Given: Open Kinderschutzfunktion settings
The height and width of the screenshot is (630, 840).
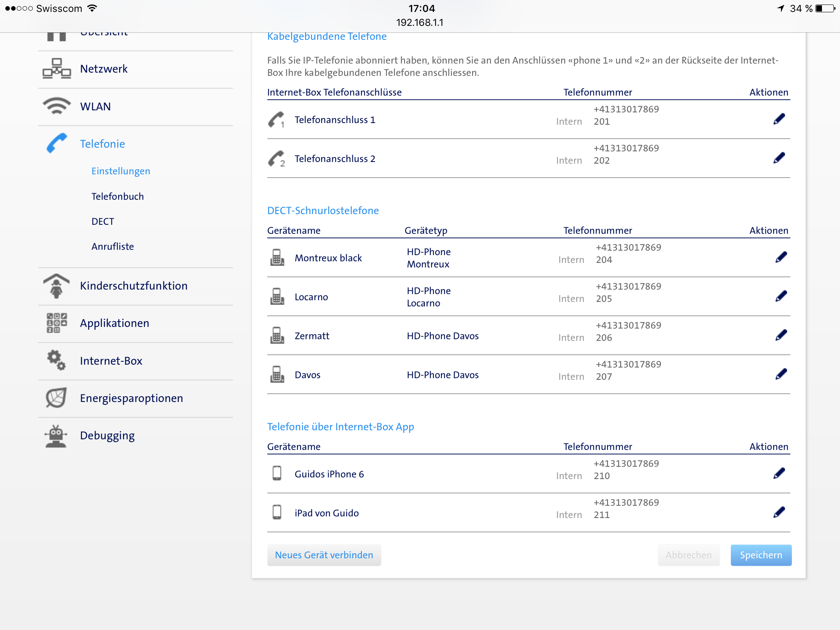Looking at the screenshot, I should [x=133, y=286].
